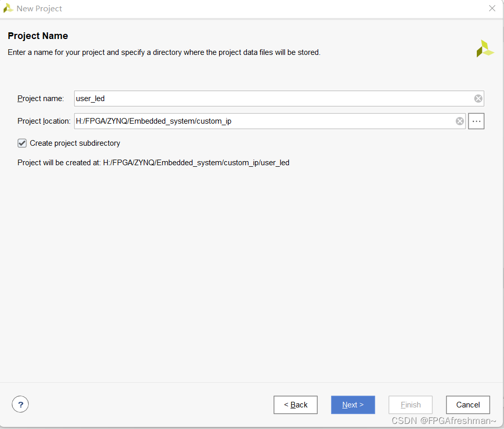Click the ellipsis button after Project location
Image resolution: width=504 pixels, height=429 pixels.
(476, 121)
